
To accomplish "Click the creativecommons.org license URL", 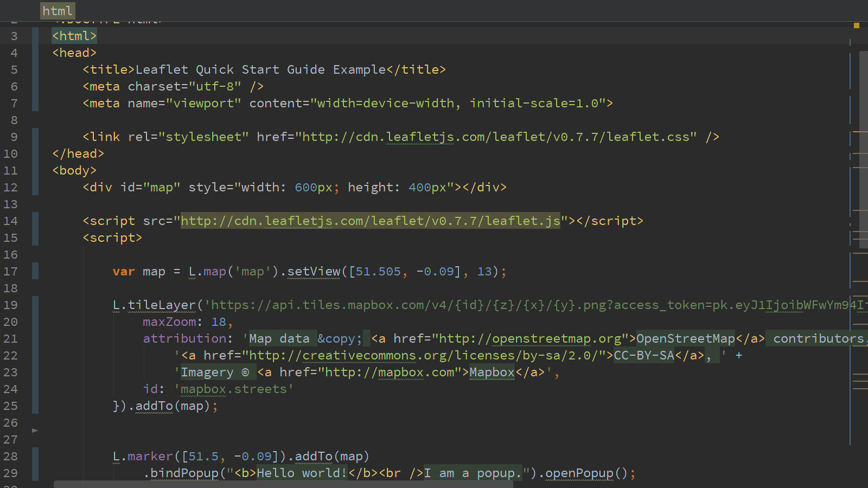I will 424,355.
